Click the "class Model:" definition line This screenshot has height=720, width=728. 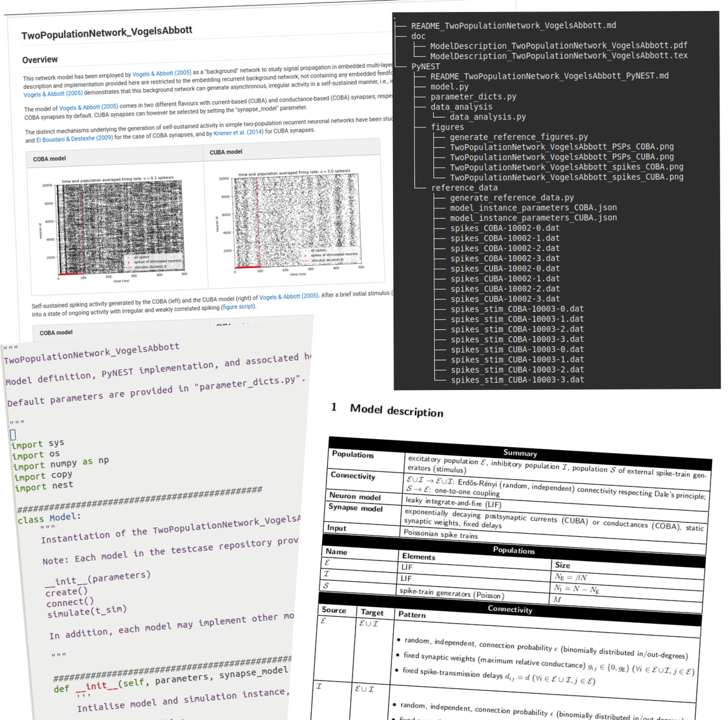49,518
